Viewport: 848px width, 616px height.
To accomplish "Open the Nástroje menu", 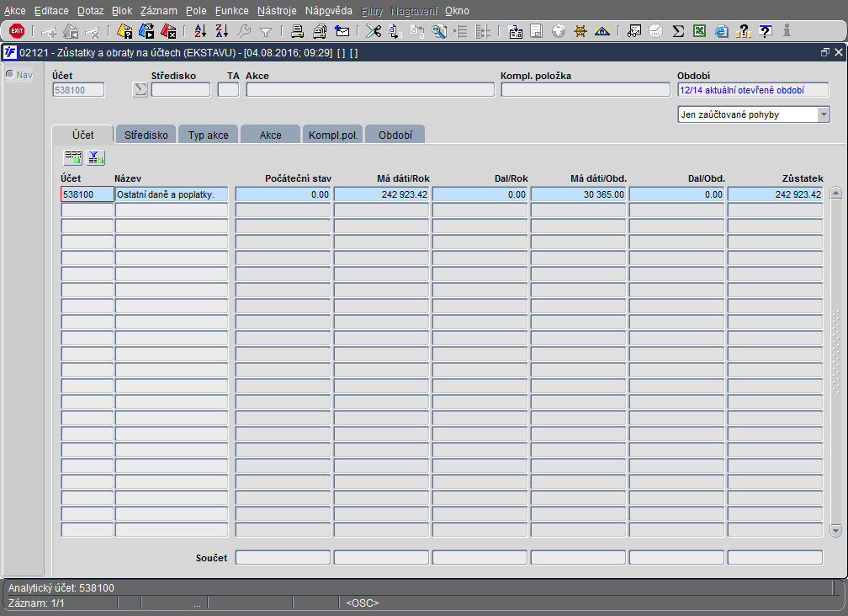I will pyautogui.click(x=277, y=11).
